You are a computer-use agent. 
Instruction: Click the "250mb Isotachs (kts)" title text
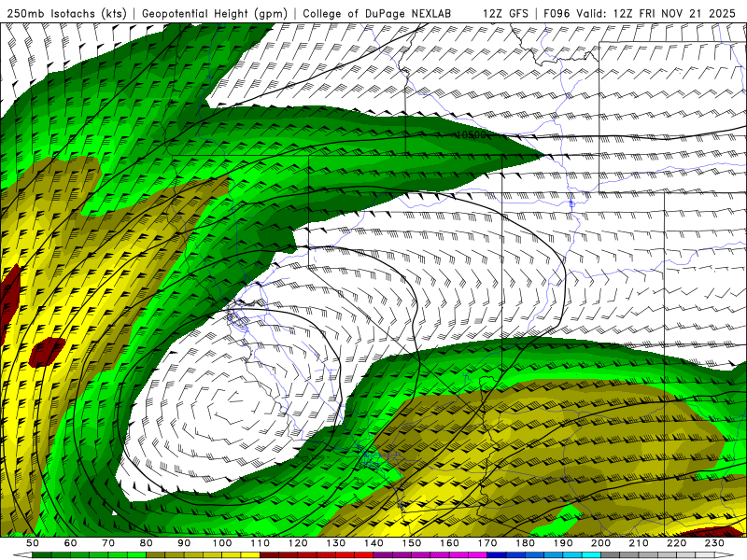tap(66, 14)
